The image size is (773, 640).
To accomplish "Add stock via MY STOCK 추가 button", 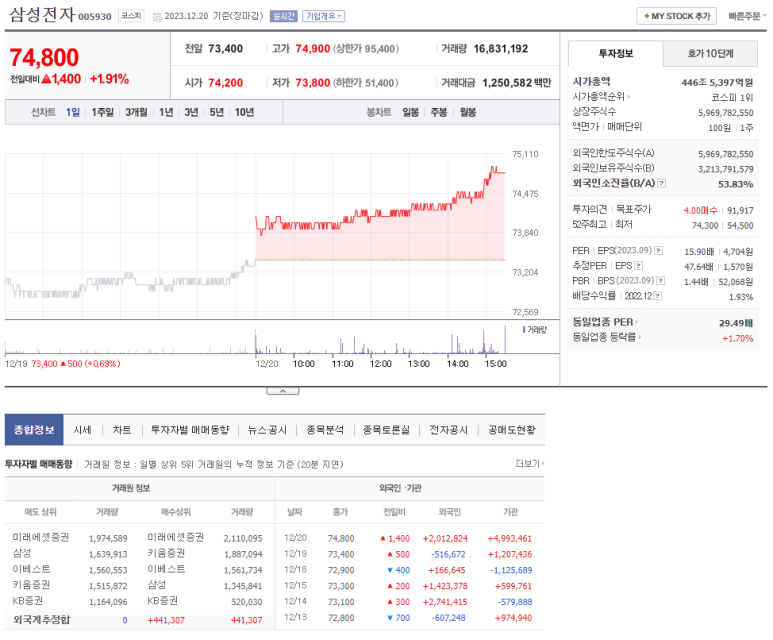I will (676, 16).
